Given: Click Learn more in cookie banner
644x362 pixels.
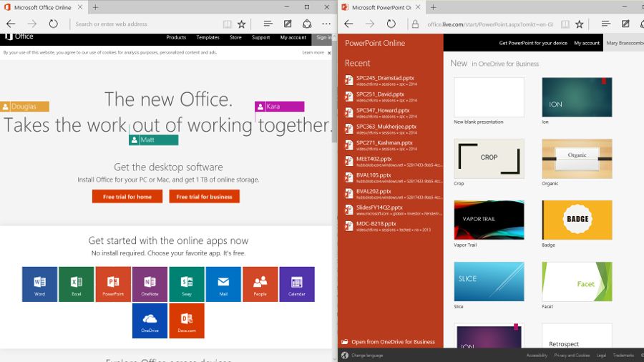Looking at the screenshot, I should [x=313, y=52].
